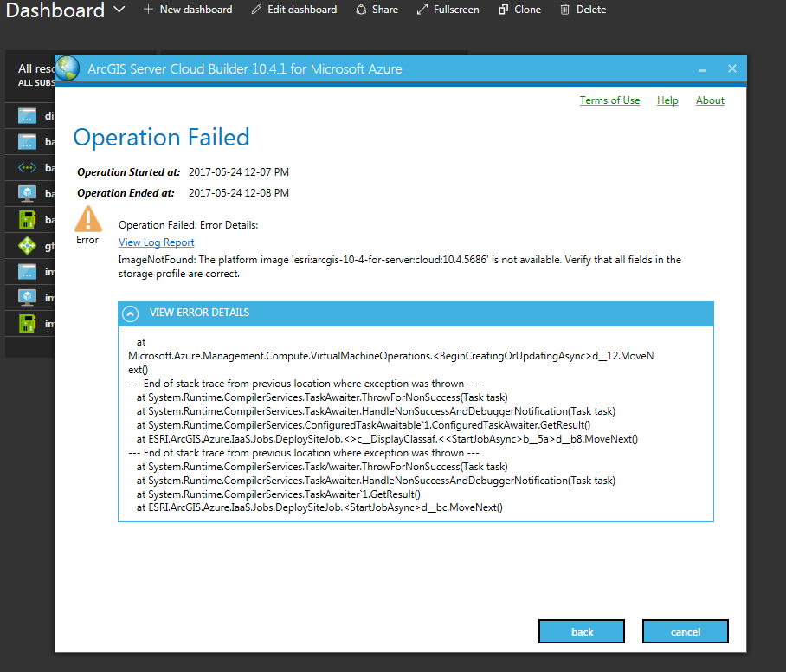Clone the dashboard
The height and width of the screenshot is (672, 786).
pos(520,10)
